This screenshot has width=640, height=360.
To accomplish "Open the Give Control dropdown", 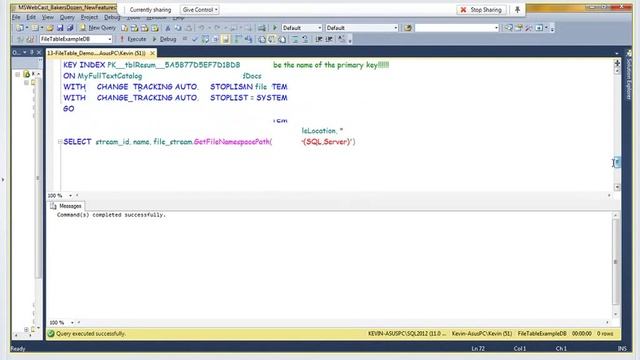I will [x=199, y=9].
